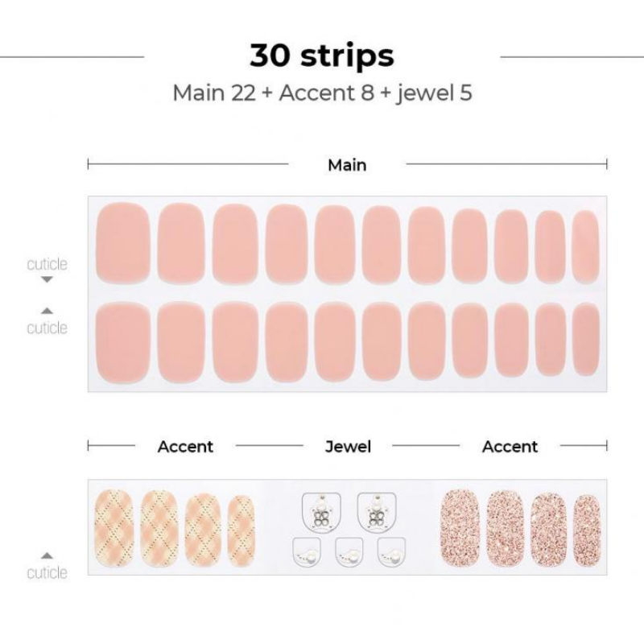Choose the narrowest rose-gold glitter accent strip
Viewport: 644px width, 644px height.
(x=588, y=526)
